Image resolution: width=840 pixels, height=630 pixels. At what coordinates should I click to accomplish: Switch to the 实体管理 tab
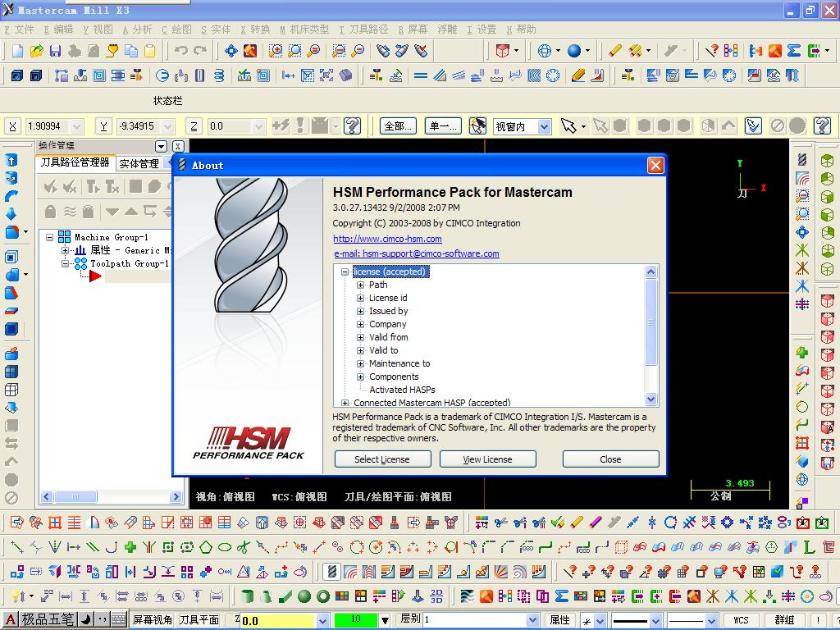click(x=139, y=163)
